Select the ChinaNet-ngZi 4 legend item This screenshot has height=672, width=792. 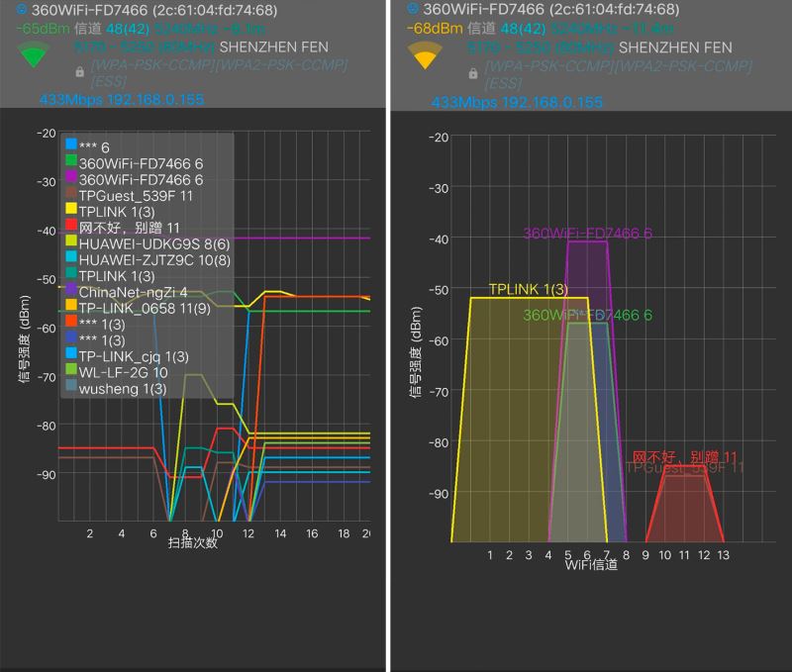(127, 292)
